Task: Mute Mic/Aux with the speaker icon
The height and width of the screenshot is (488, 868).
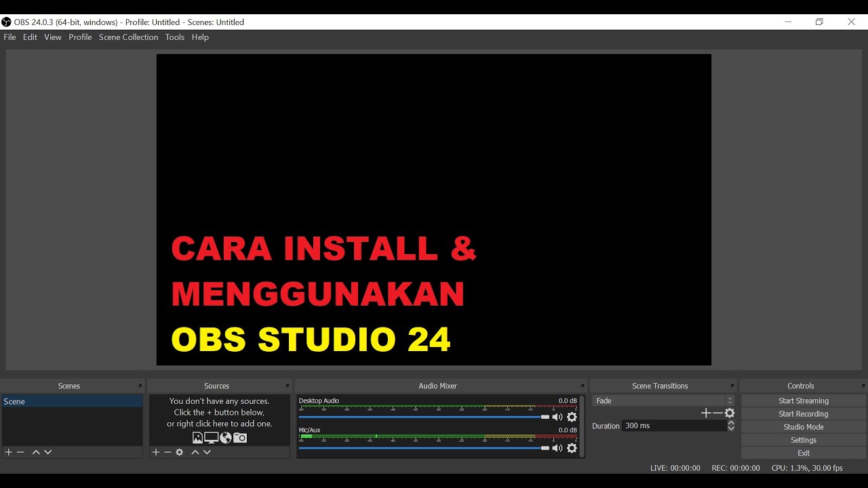Action: pos(557,448)
